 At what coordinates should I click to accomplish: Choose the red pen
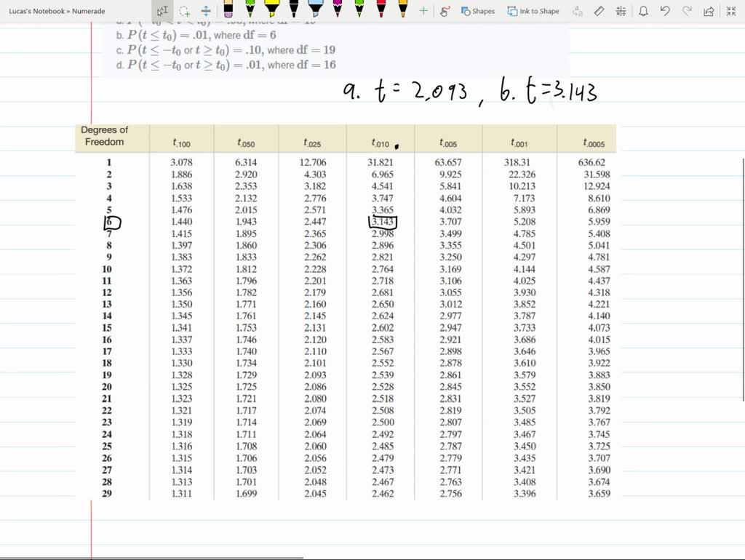381,9
